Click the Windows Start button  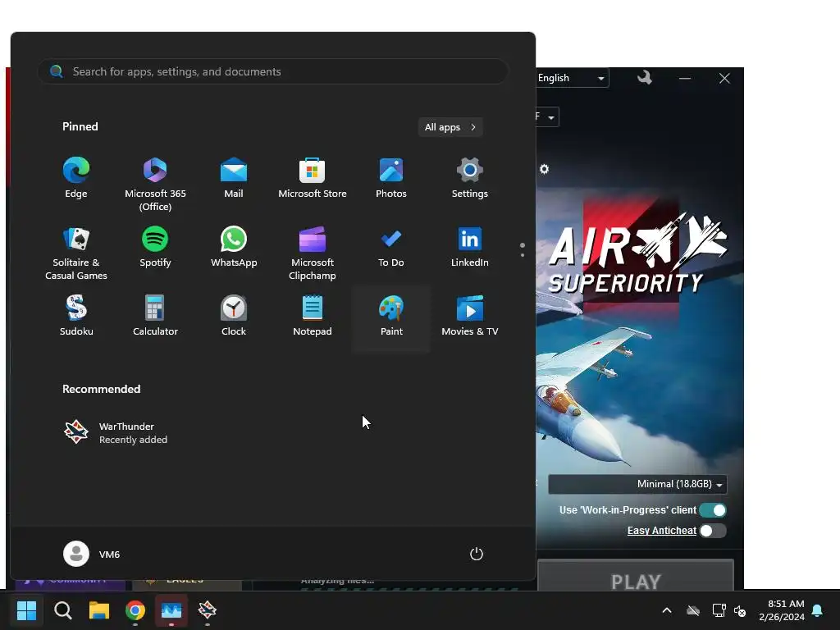(x=26, y=610)
